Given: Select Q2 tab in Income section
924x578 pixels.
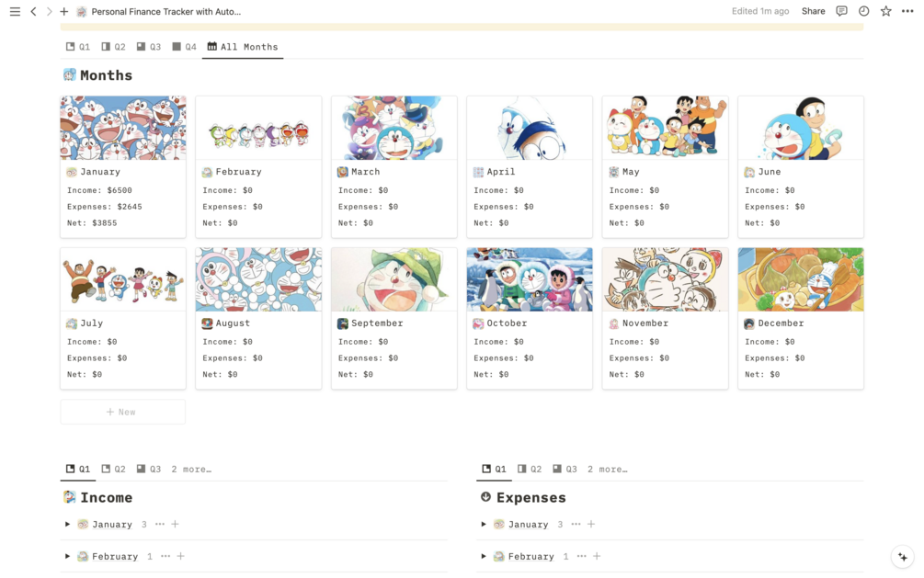Looking at the screenshot, I should [113, 469].
